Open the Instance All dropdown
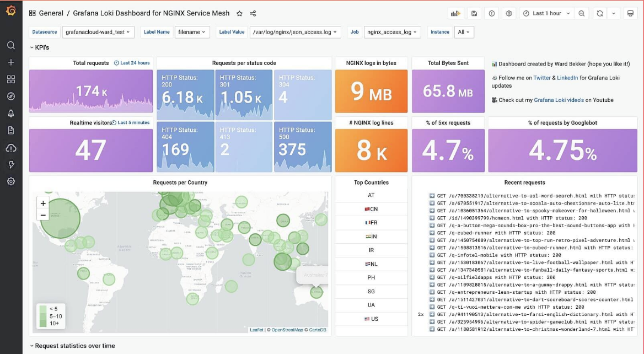 [x=464, y=32]
